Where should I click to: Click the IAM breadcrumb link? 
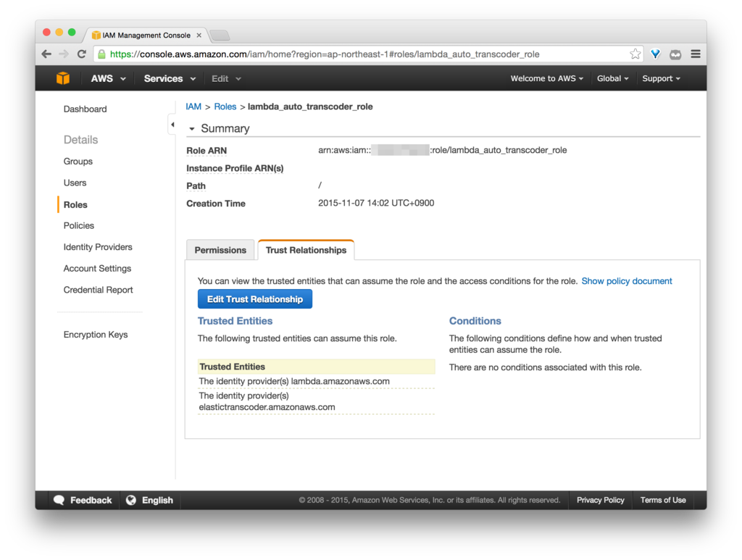tap(193, 106)
